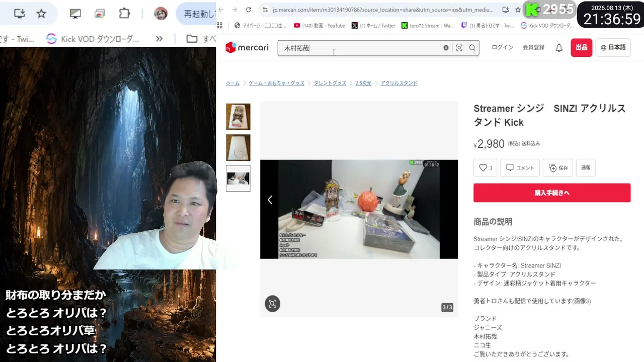
Task: Open the Extensions puzzle menu in left window
Action: 124,14
